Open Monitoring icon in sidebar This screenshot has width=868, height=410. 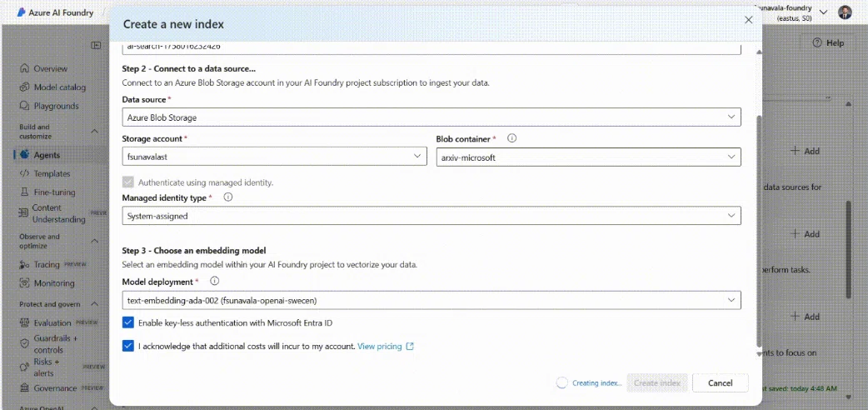click(24, 283)
